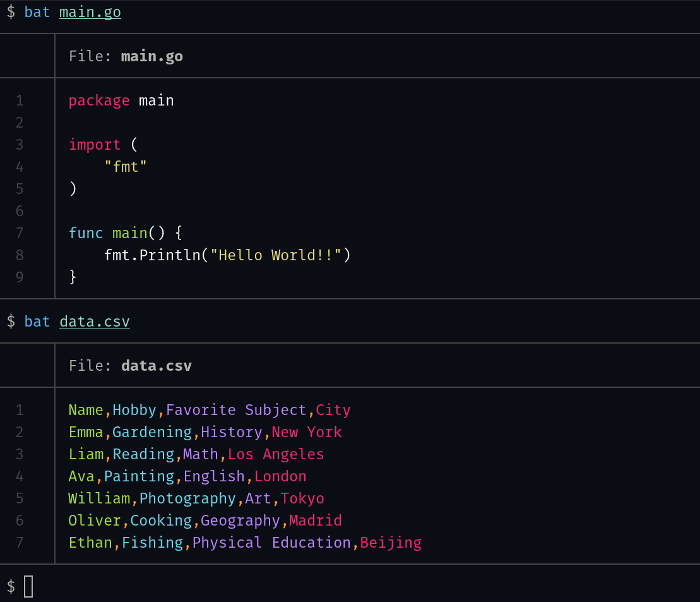Click the "Beijing" city value
The width and height of the screenshot is (700, 602).
[391, 543]
